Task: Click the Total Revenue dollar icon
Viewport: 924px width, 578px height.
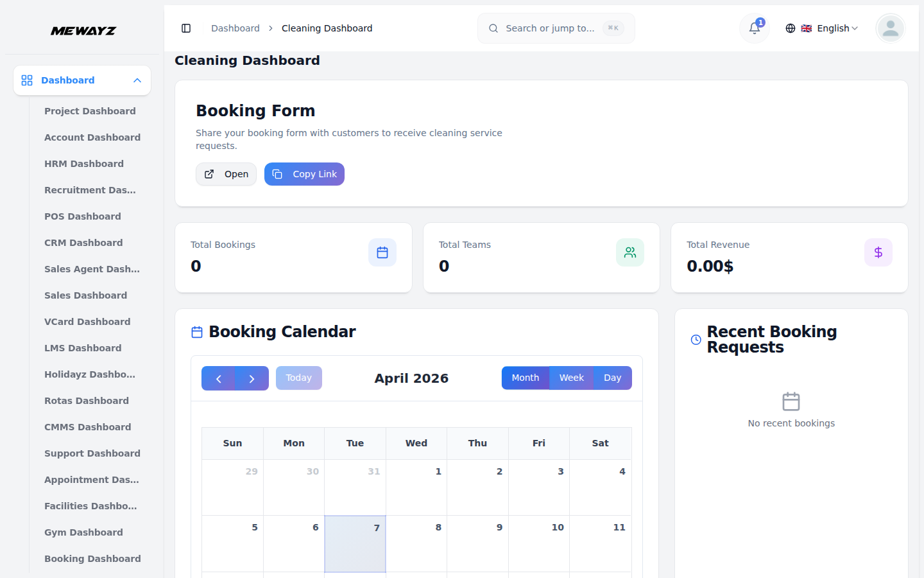Action: 878,252
